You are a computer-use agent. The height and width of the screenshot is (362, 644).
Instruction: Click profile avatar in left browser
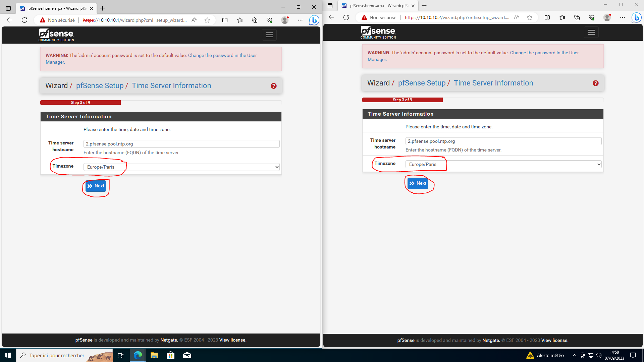tap(285, 20)
